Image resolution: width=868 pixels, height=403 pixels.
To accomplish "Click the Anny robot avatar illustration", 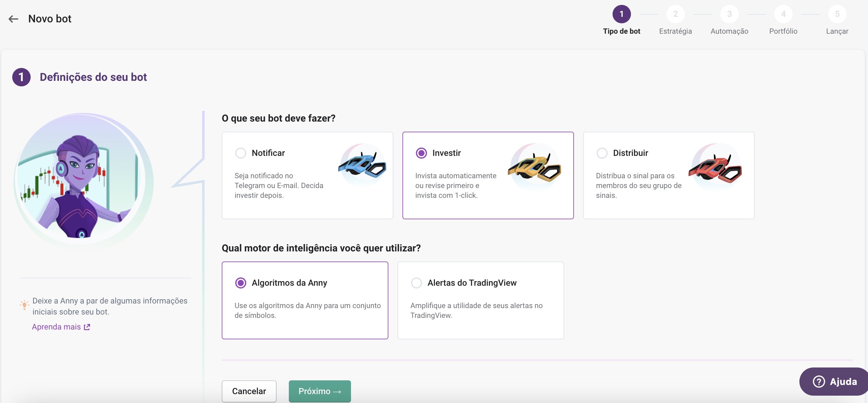I will 83,182.
